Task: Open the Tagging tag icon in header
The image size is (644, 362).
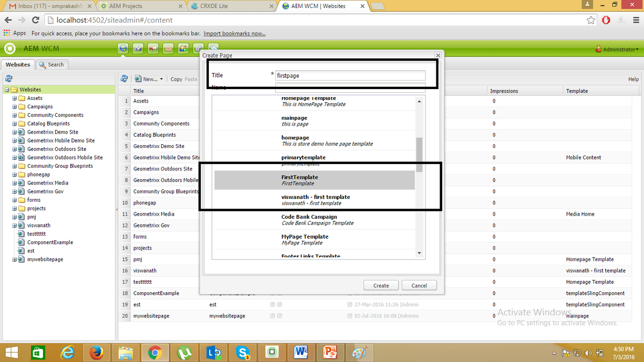Action: tap(214, 49)
